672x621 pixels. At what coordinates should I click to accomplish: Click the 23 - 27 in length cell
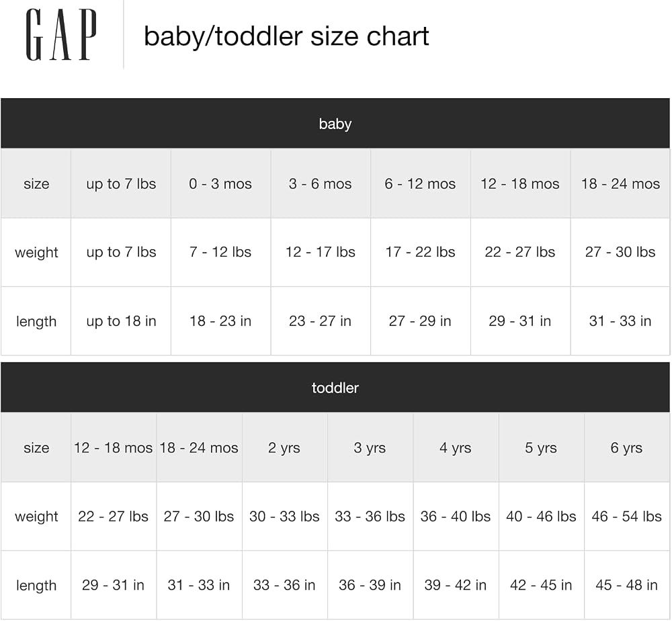tap(321, 321)
